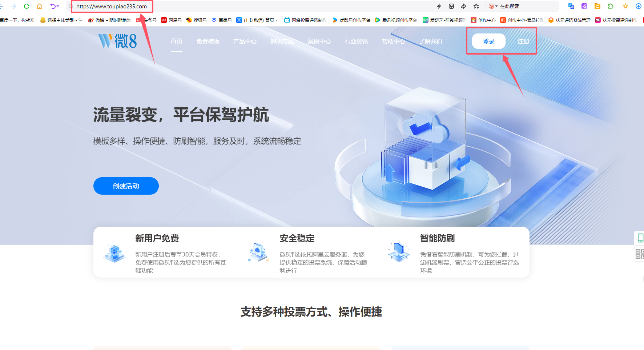Open the Sogou search engine dropdown

[493, 6]
